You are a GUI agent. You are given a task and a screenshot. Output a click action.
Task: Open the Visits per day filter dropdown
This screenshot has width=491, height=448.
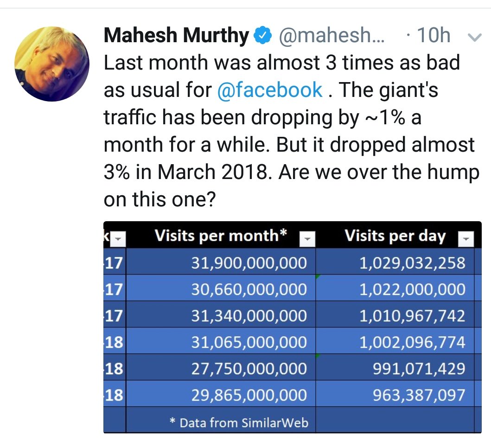click(x=465, y=239)
